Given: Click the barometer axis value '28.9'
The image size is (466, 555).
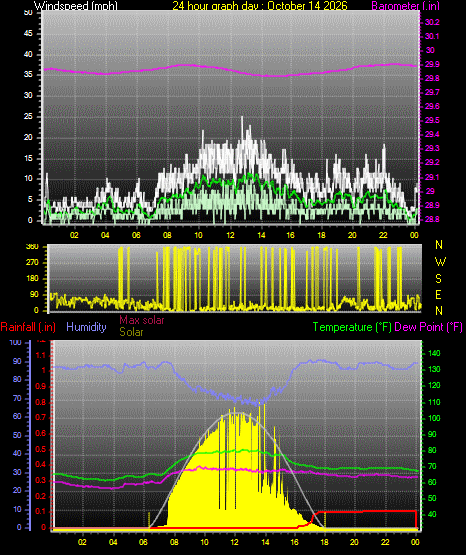Looking at the screenshot, I should coord(432,205).
